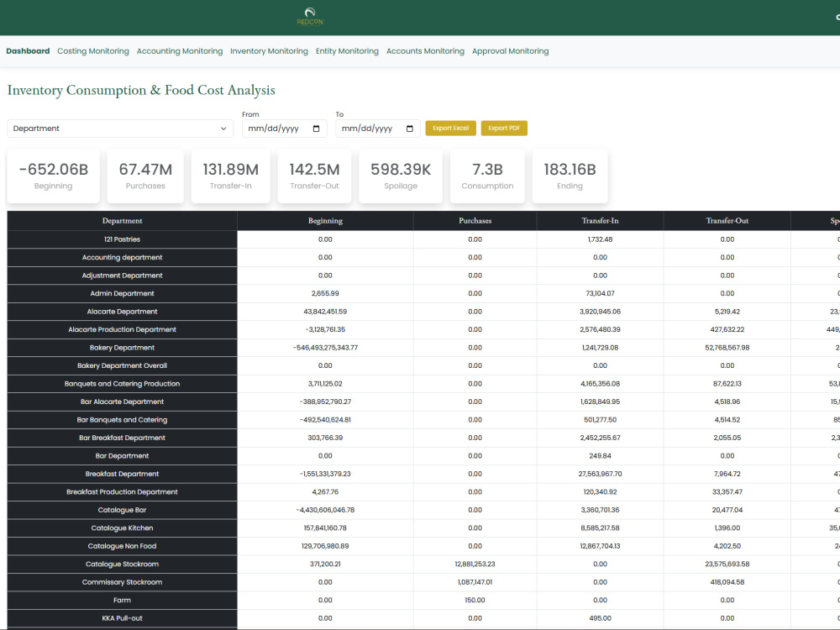Select the Transfer-In summary card
840x630 pixels.
(230, 176)
